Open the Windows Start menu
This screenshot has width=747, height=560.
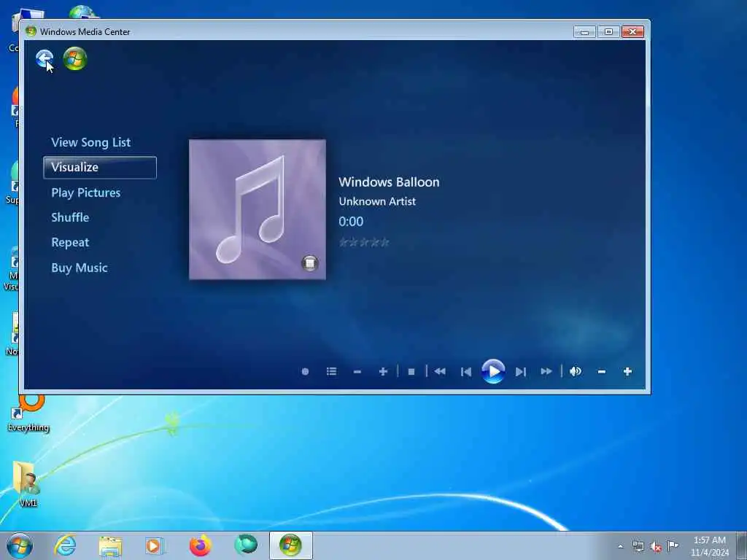pos(20,545)
